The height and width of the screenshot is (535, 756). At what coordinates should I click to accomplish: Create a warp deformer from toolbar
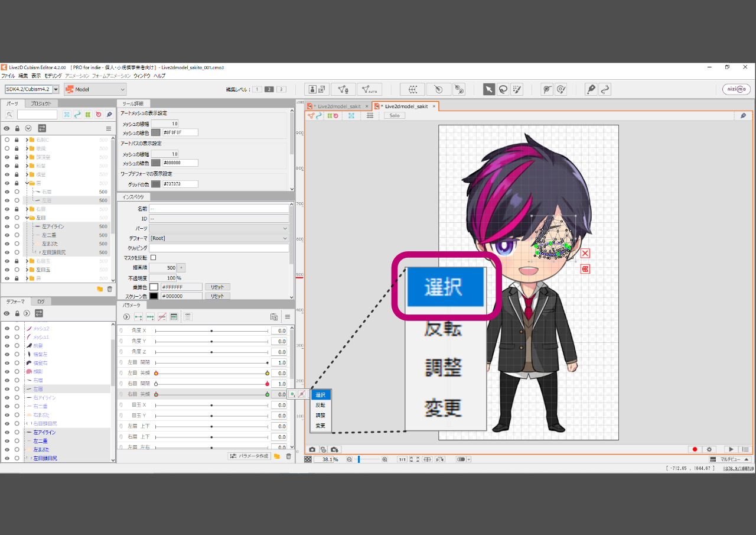point(412,89)
